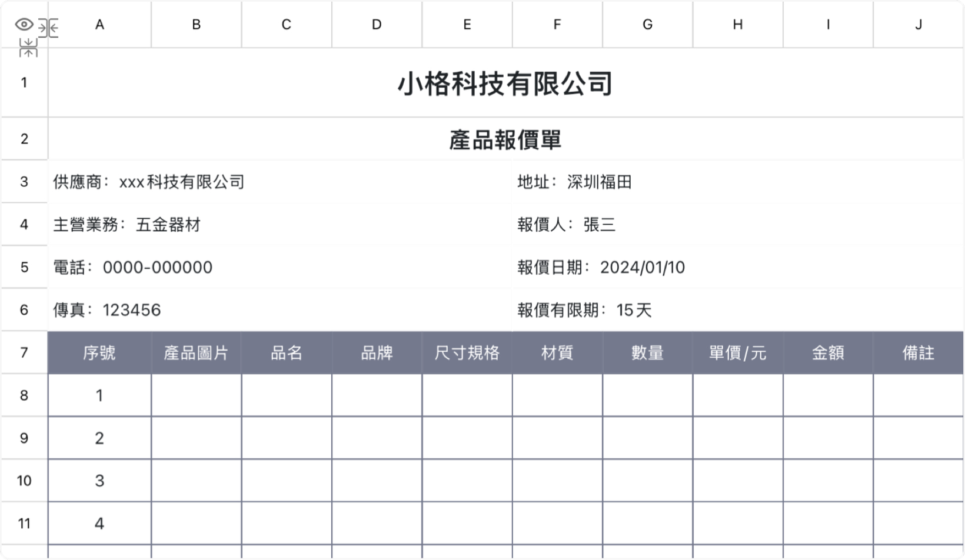Click serial number 1 cell in row 8

pyautogui.click(x=99, y=395)
